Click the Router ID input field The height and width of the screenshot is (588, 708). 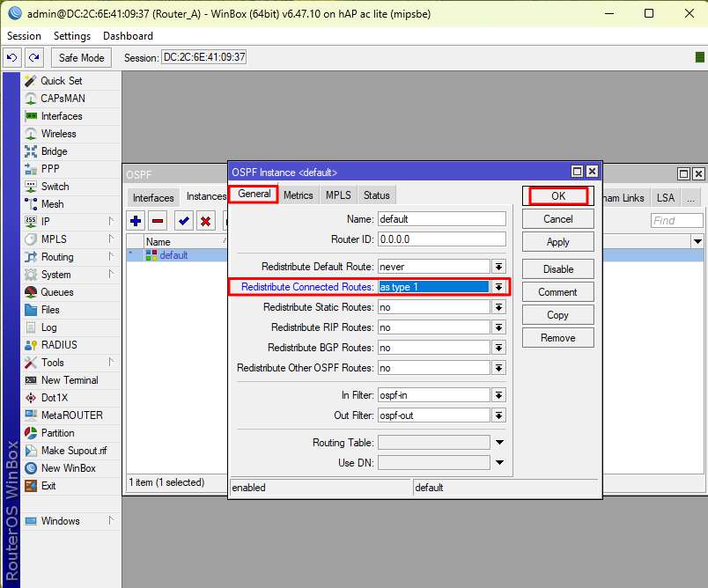pos(441,239)
